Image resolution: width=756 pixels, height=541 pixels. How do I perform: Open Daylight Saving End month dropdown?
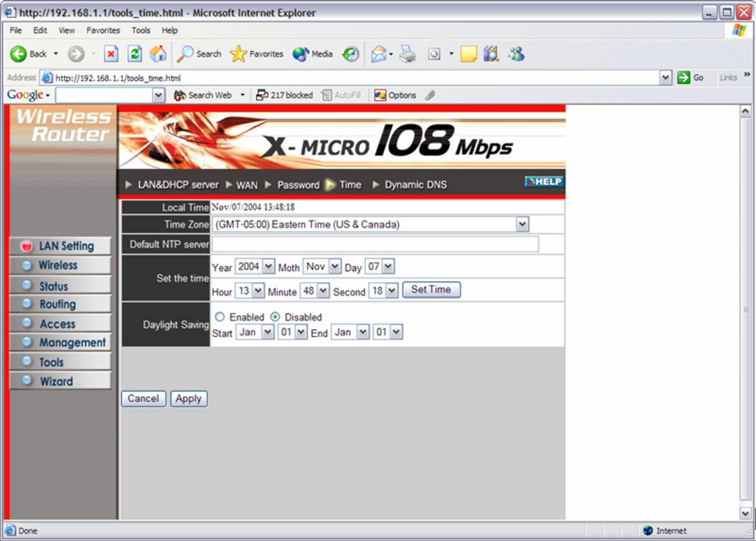point(350,332)
